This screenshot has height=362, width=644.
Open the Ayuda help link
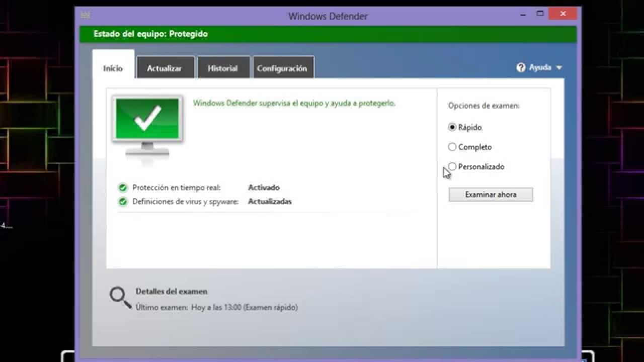(540, 67)
